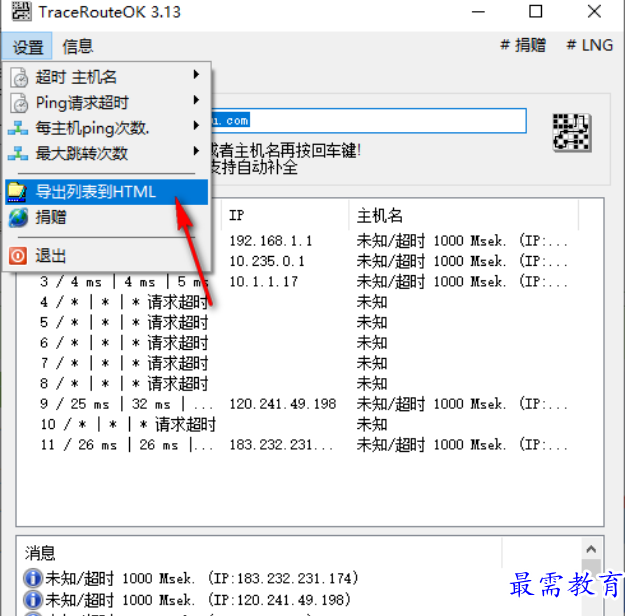Choose 捐赠 in the settings menu
The height and width of the screenshot is (616, 631).
[107, 217]
